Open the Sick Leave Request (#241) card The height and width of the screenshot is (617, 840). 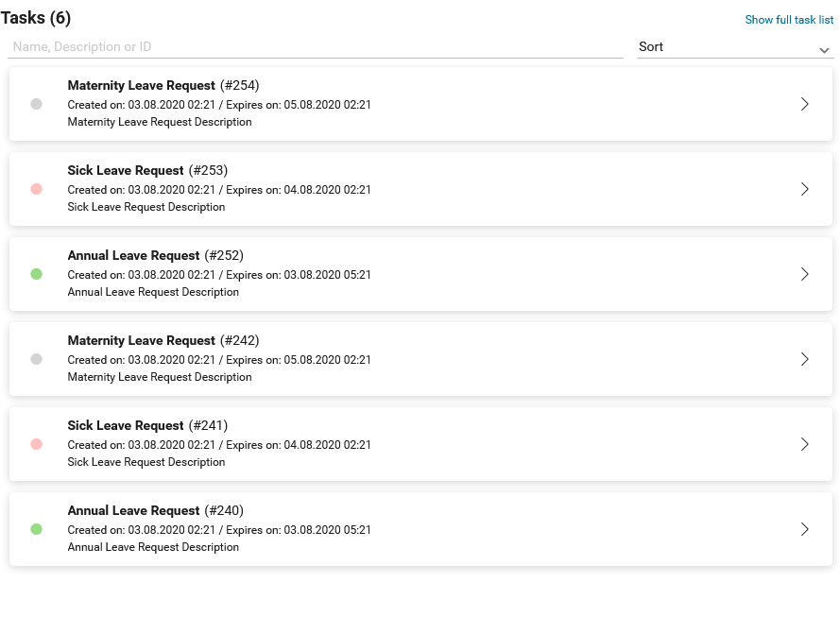pos(420,444)
